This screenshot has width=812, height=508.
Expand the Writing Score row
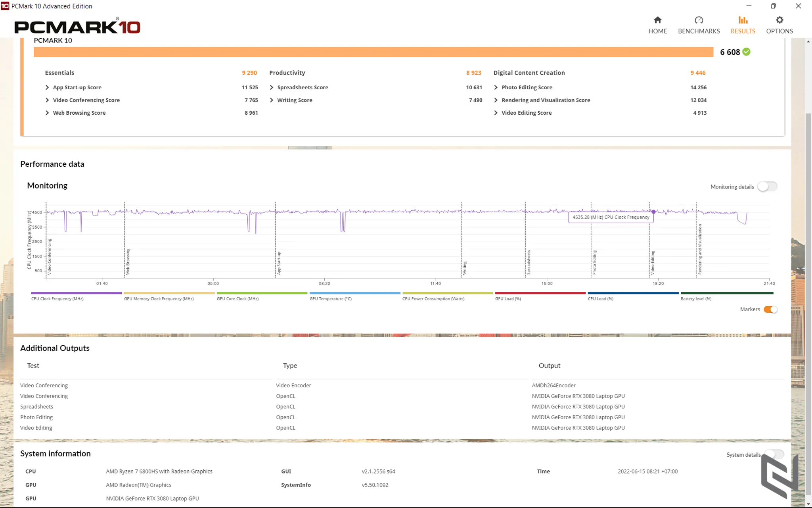[x=272, y=100]
